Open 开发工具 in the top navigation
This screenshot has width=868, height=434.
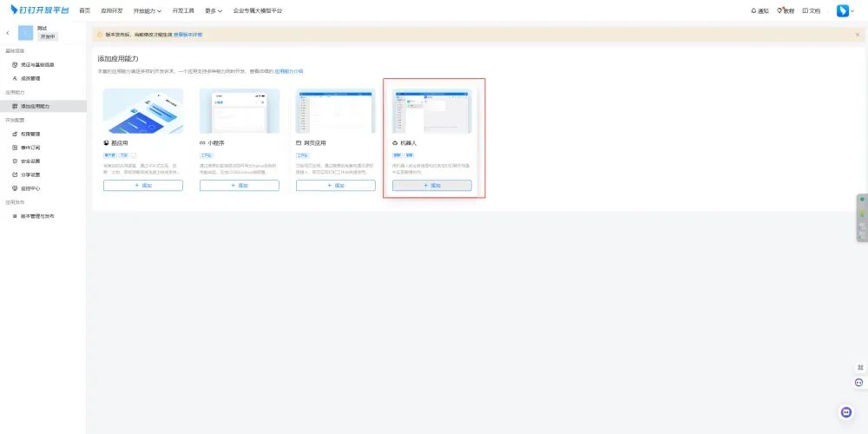(x=183, y=10)
